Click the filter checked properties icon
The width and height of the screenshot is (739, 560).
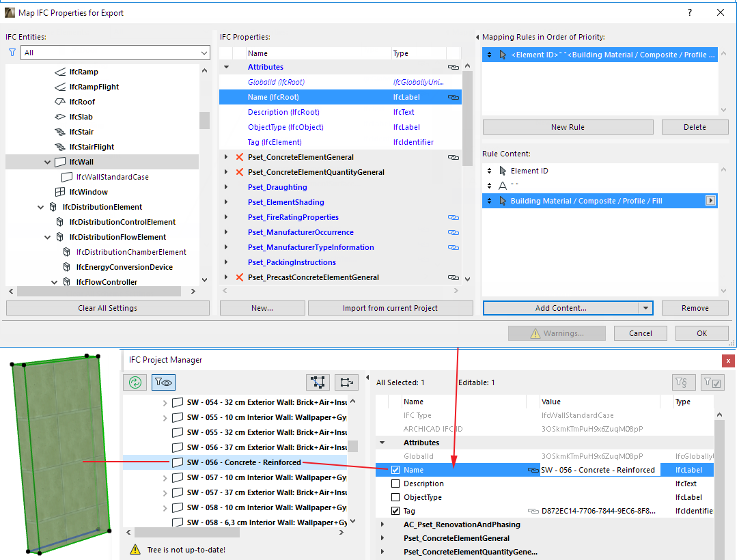coord(712,382)
